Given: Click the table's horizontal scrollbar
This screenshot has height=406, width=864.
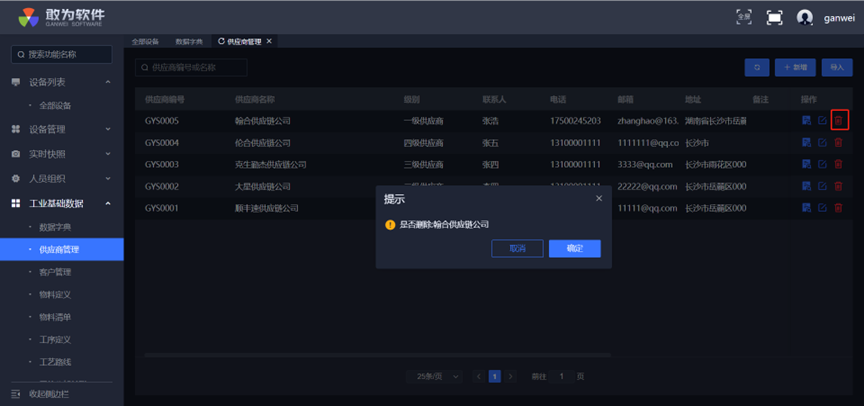Looking at the screenshot, I should [377, 355].
